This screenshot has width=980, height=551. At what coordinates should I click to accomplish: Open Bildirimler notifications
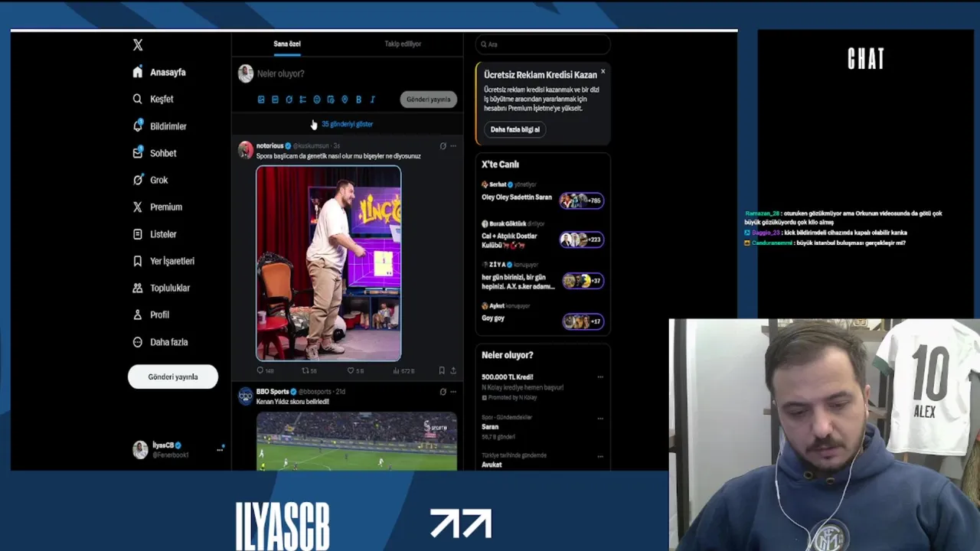click(x=159, y=126)
